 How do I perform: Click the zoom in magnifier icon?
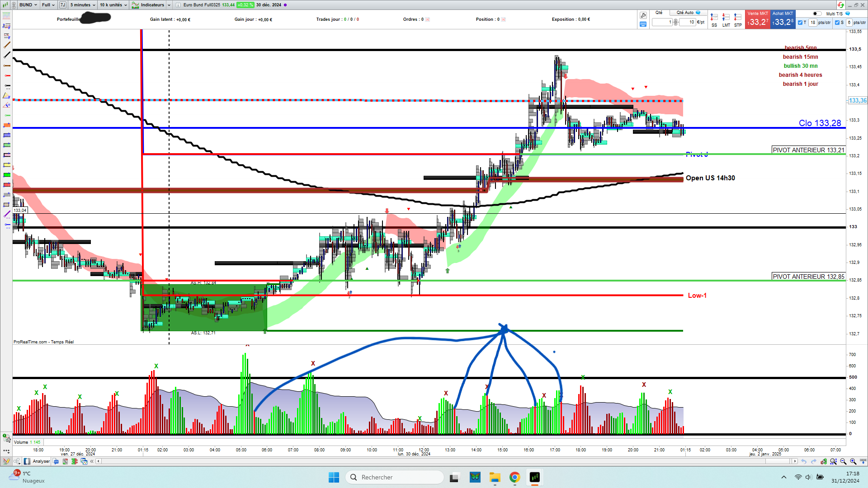[x=853, y=461]
